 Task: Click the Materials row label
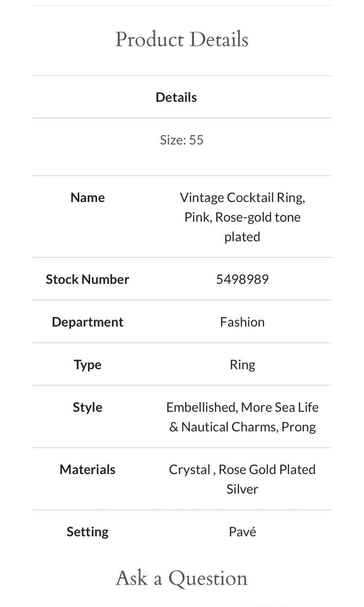[x=87, y=469]
